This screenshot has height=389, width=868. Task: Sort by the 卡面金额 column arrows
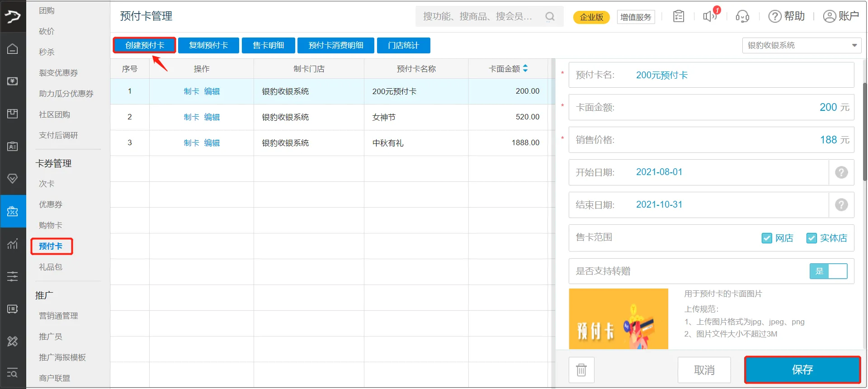[x=525, y=68]
